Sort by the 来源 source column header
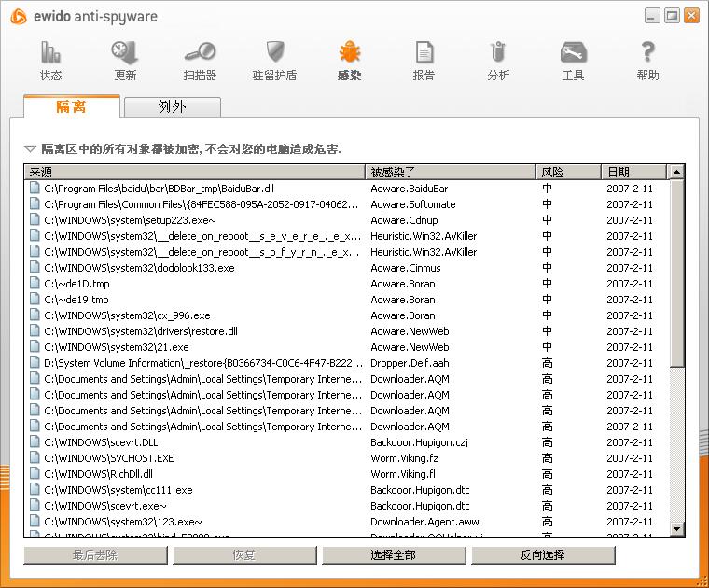The width and height of the screenshot is (709, 588). [194, 172]
